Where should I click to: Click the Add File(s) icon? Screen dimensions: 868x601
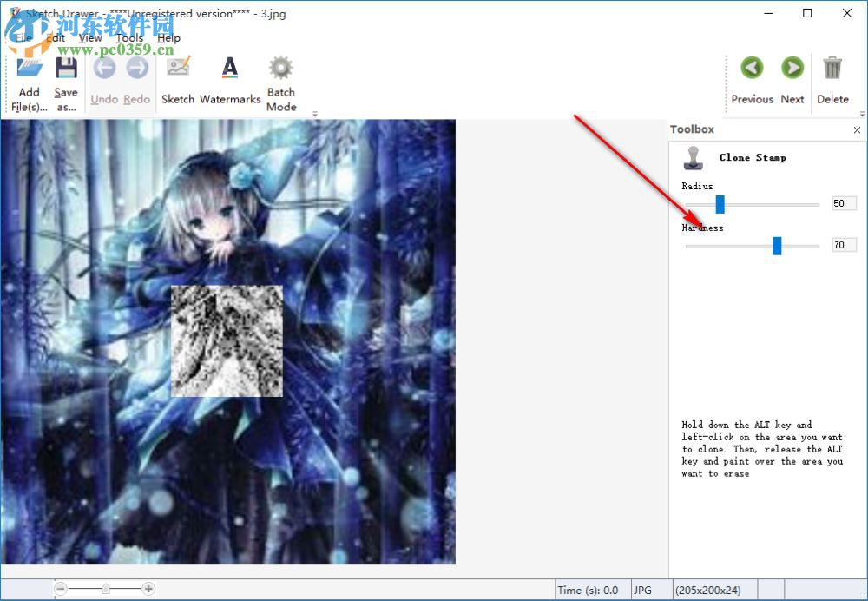click(x=29, y=76)
